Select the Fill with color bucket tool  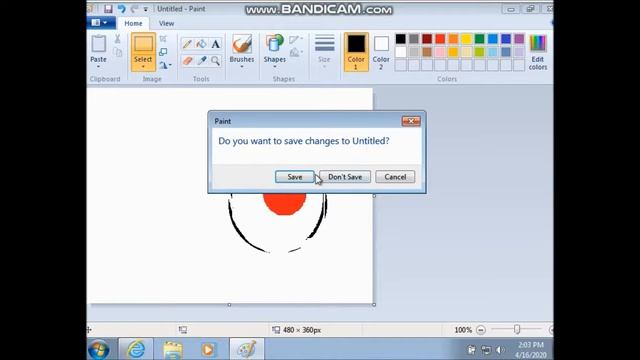coord(201,44)
